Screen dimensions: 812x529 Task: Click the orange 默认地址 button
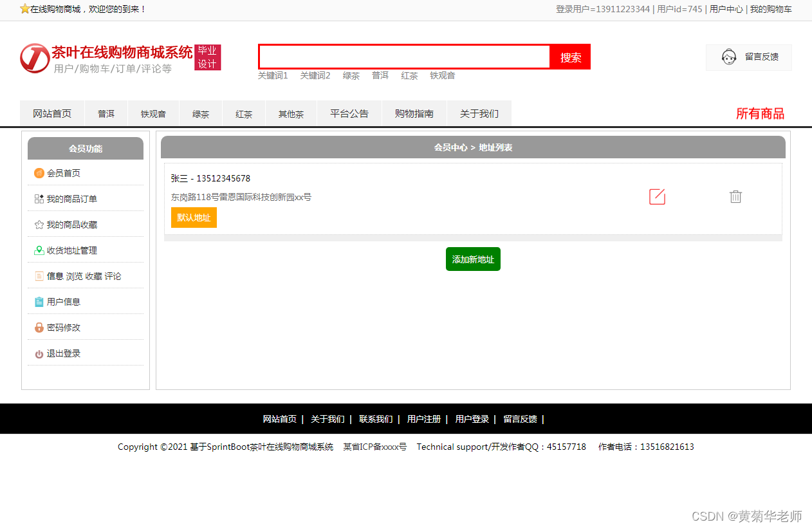pyautogui.click(x=194, y=218)
